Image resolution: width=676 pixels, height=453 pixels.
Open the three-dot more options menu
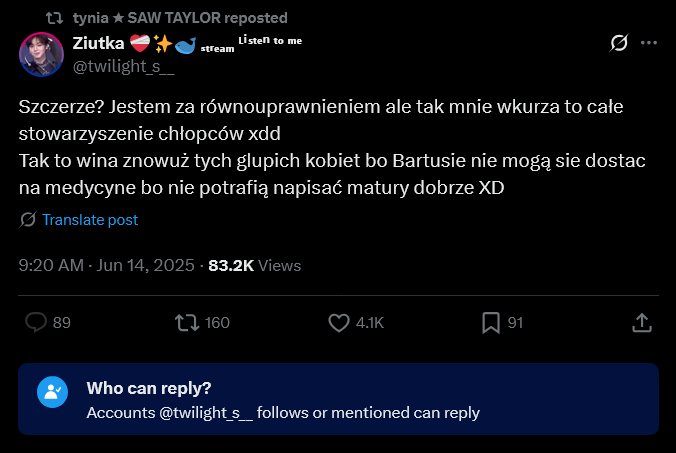[x=649, y=43]
